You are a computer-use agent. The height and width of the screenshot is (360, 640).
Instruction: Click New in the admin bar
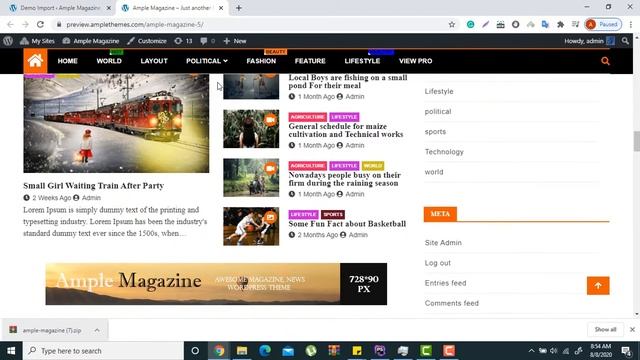pos(235,41)
